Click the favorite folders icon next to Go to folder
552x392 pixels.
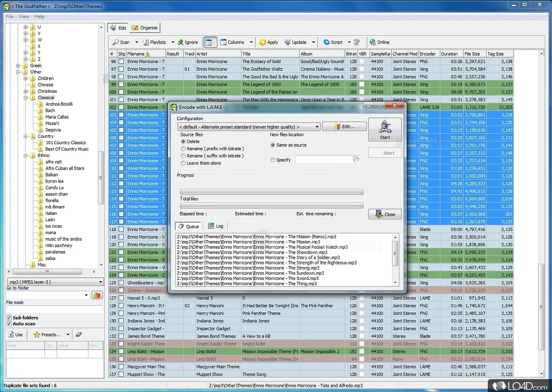click(97, 295)
